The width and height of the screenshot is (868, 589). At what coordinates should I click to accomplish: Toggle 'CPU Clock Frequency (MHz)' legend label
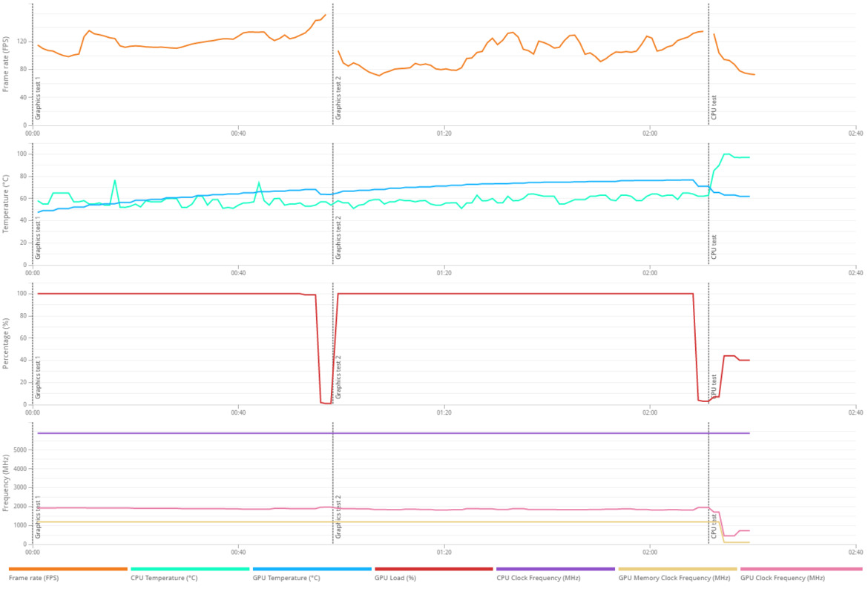(x=538, y=578)
